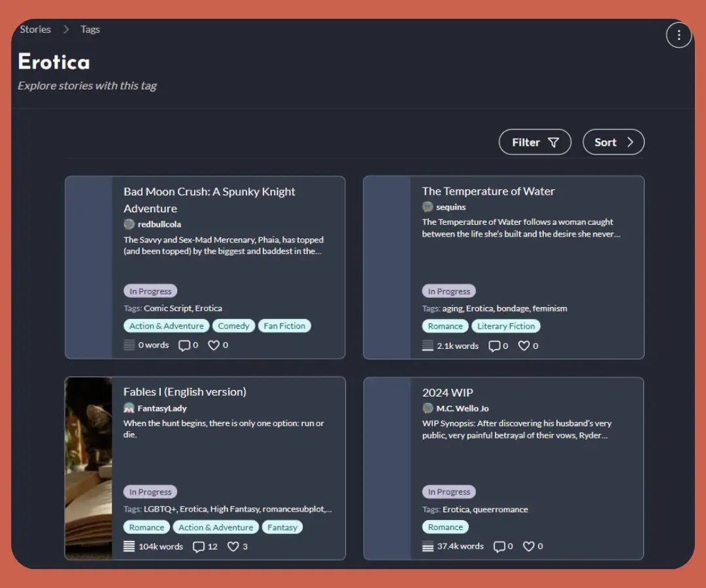Click sequins' profile avatar
Screen dimensions: 706x588
[x=428, y=207]
